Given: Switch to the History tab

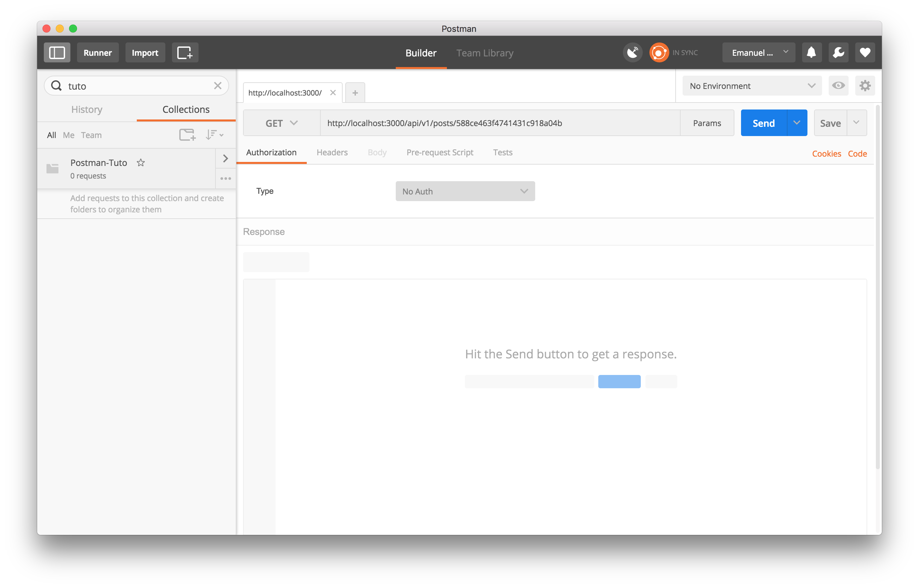Looking at the screenshot, I should (x=87, y=109).
